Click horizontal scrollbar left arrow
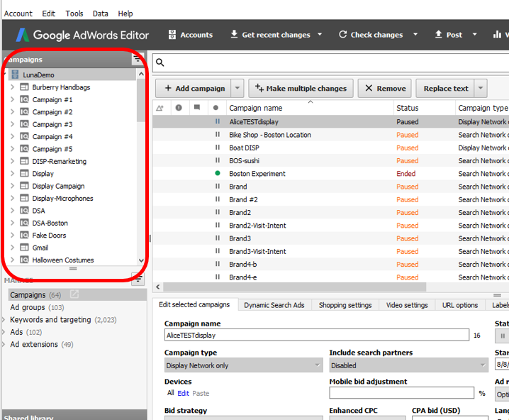509x420 pixels. 158,287
